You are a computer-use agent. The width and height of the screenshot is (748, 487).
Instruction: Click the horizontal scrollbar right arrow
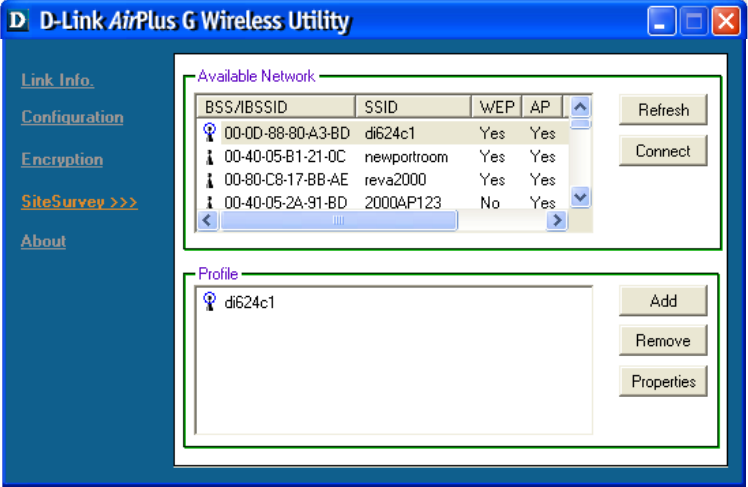pos(557,220)
